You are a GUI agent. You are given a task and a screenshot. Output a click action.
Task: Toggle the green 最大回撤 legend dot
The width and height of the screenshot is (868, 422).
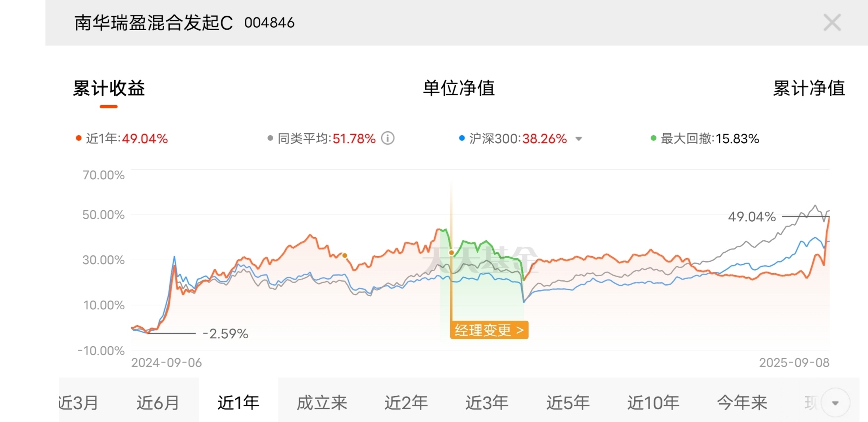(x=653, y=138)
